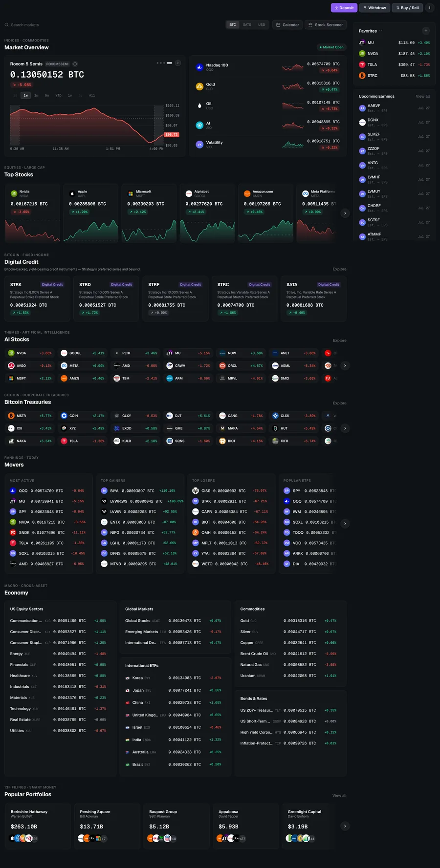Click the Withdraw button

coord(374,8)
